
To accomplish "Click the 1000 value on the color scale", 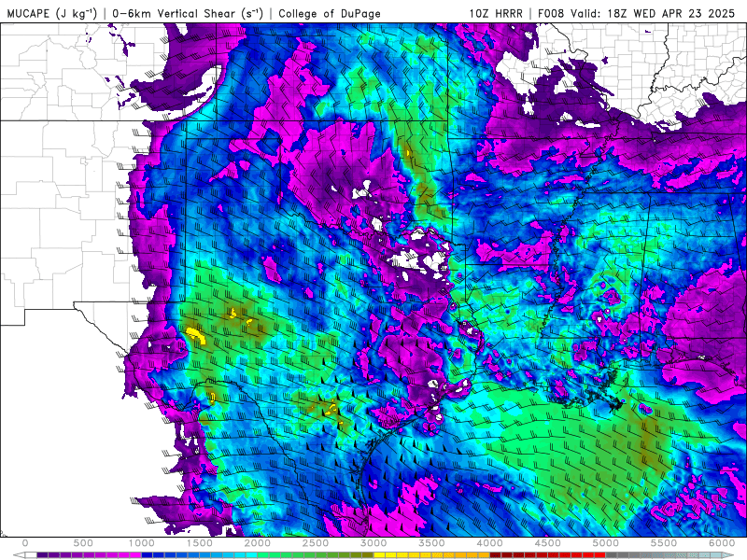I will point(142,543).
